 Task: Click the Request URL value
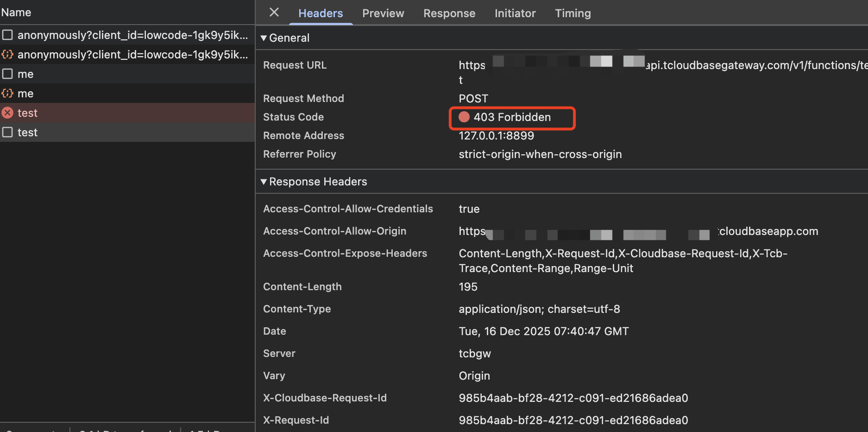pyautogui.click(x=755, y=65)
